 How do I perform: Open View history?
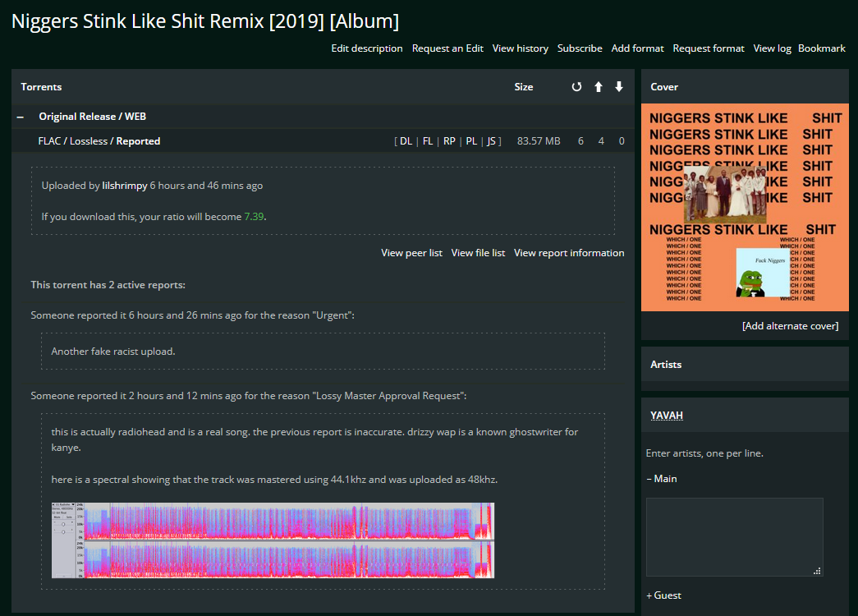(521, 48)
